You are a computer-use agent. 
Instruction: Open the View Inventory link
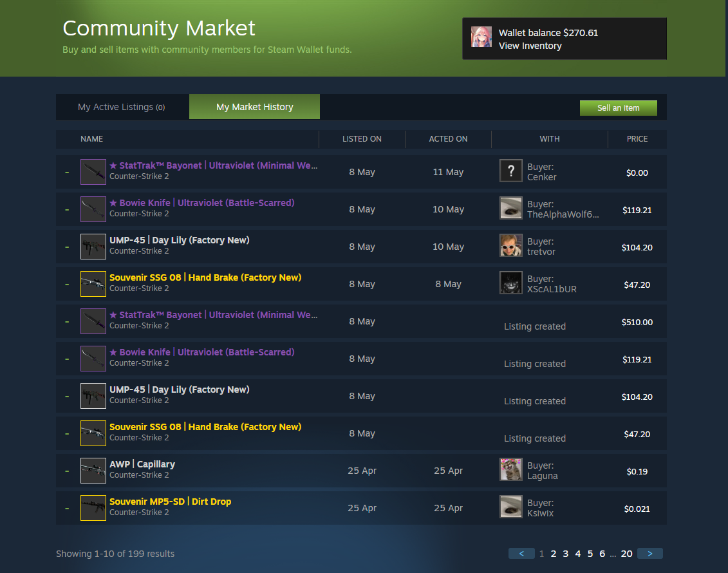click(530, 46)
